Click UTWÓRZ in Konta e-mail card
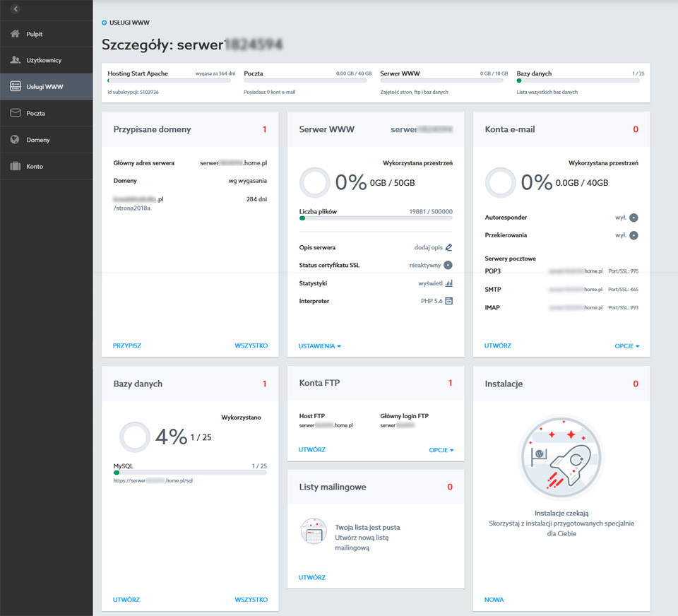 tap(498, 345)
